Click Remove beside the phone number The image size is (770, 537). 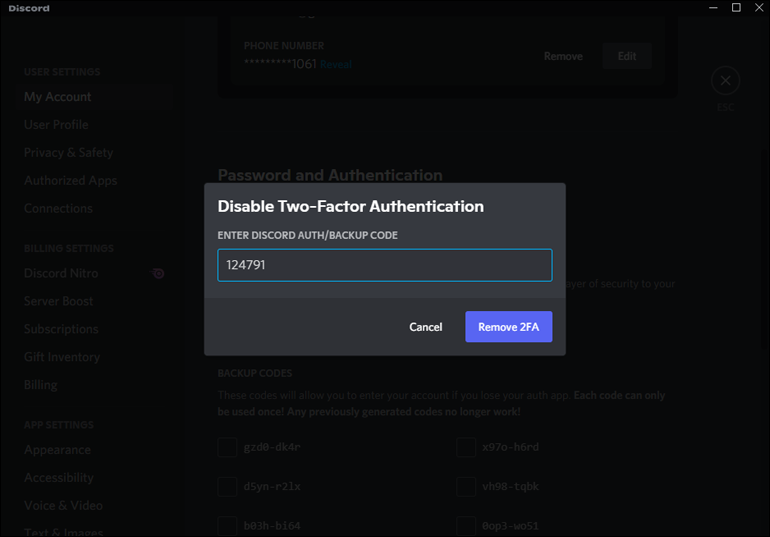(563, 56)
